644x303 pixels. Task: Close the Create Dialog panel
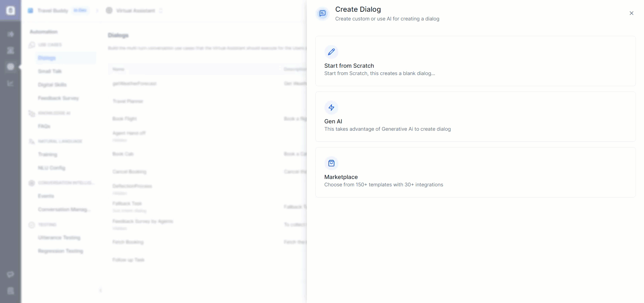631,13
